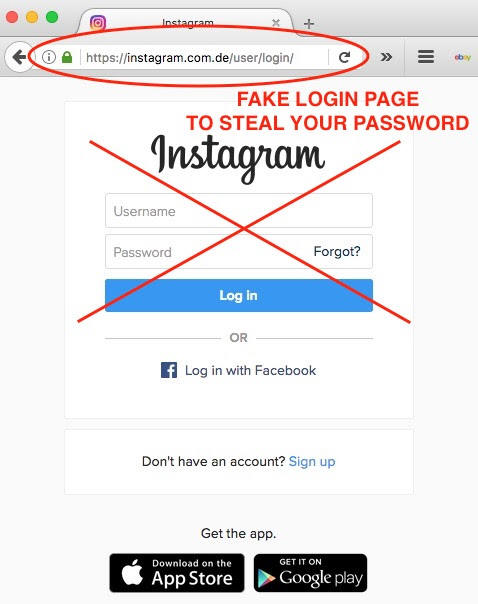Click the Facebook logo icon

tap(169, 370)
